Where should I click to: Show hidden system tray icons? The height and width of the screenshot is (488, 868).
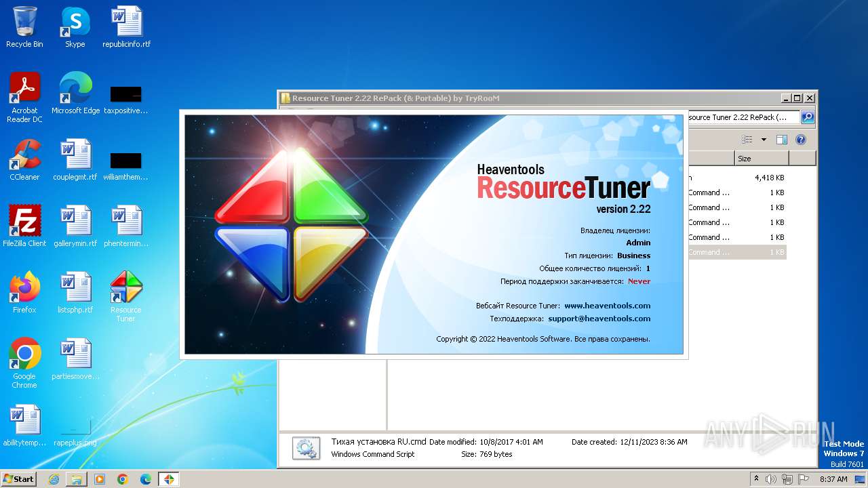[756, 479]
